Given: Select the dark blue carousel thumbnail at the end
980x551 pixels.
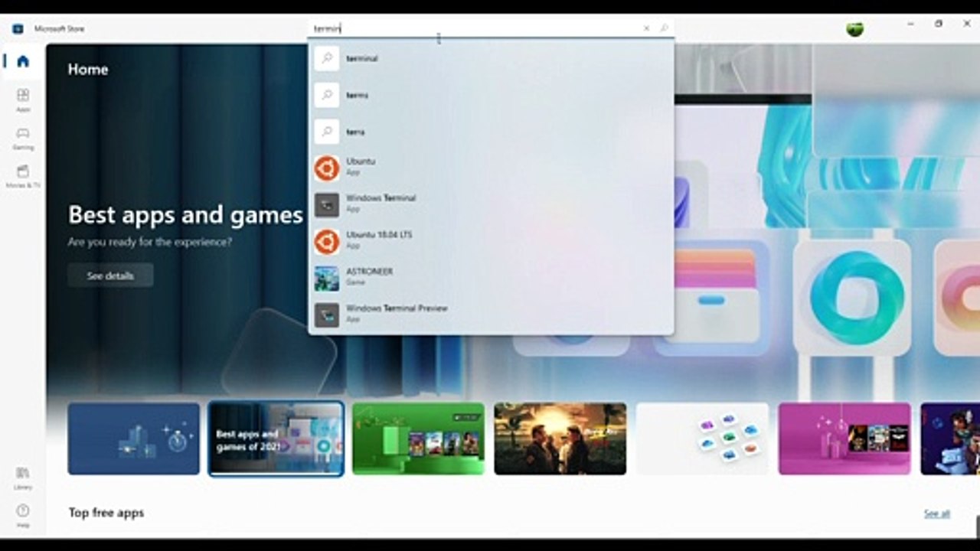Looking at the screenshot, I should tap(950, 439).
